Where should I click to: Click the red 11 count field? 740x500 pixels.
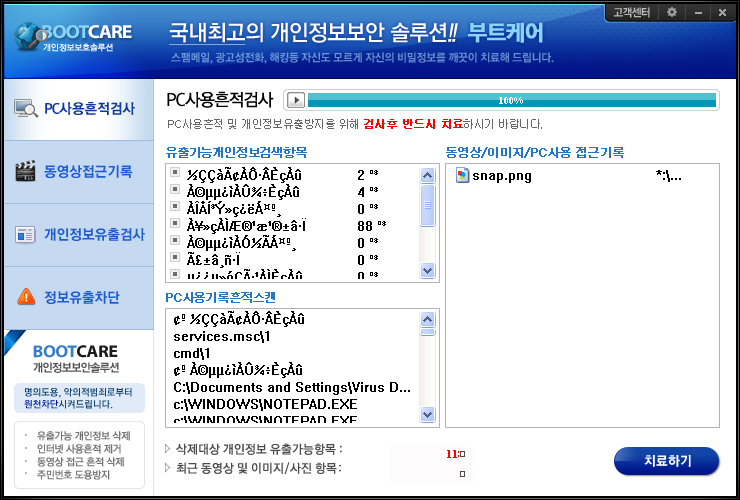click(432, 454)
